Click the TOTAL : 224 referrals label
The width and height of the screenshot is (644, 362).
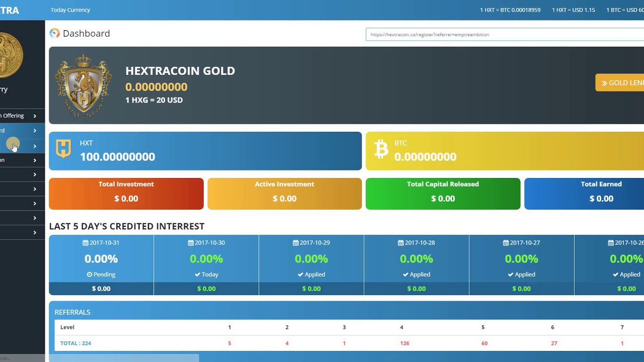click(75, 343)
